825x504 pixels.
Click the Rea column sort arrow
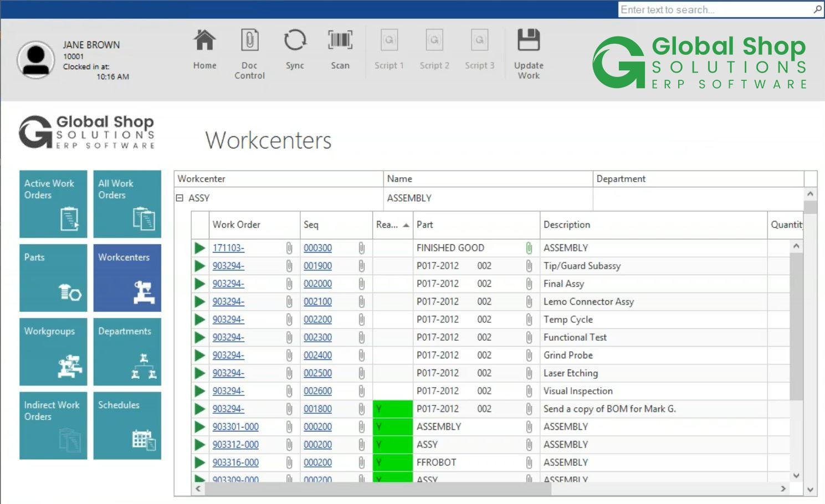tap(406, 225)
